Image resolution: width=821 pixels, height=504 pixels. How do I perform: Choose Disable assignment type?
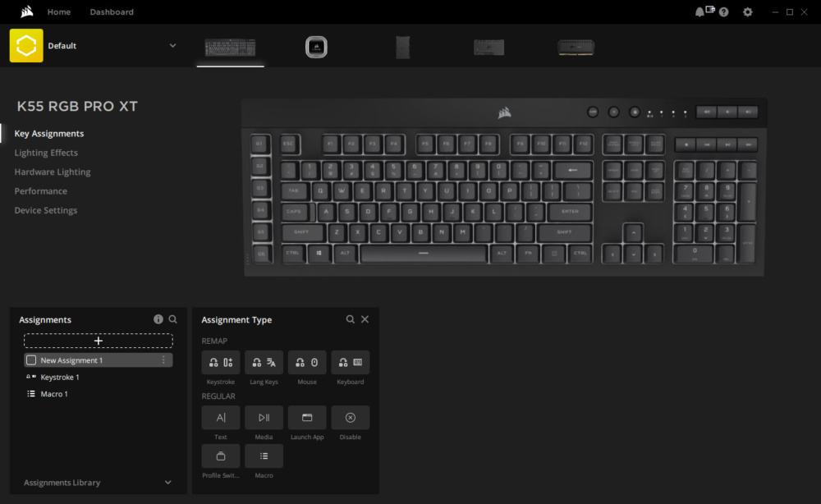tap(351, 418)
